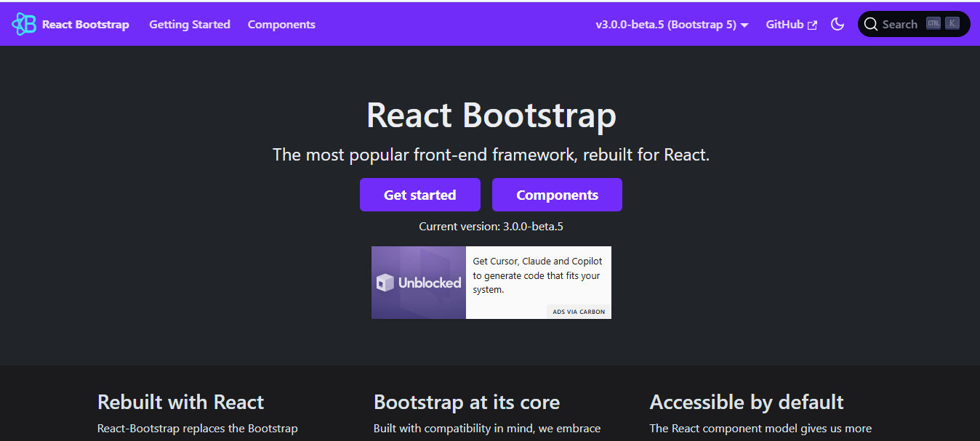Click the React Bootstrap logo icon
Screen dimensions: 980x441
[x=24, y=23]
